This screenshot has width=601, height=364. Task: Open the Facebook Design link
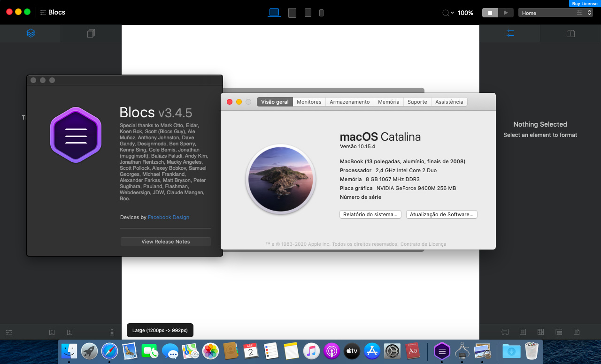tap(168, 217)
